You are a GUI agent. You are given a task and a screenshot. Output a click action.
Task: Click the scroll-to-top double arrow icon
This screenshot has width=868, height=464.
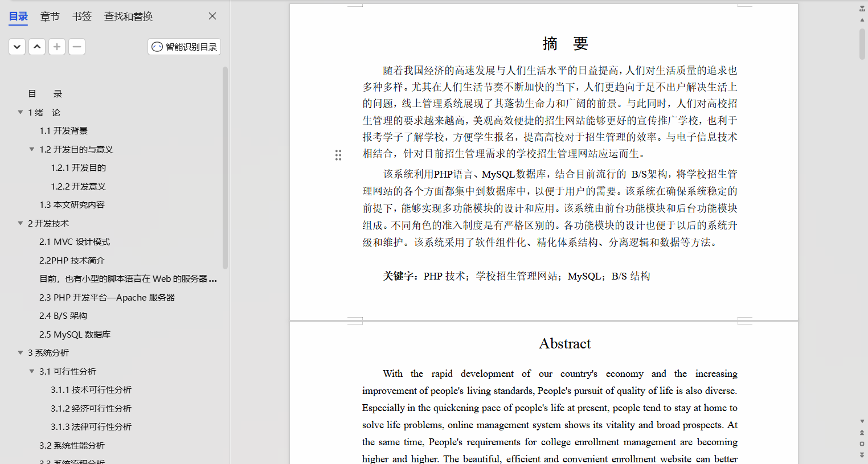(x=862, y=9)
